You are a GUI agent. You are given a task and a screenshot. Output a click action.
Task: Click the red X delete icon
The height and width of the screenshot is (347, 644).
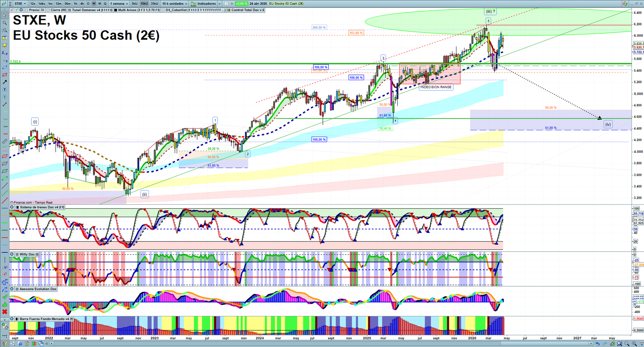[x=4, y=312]
